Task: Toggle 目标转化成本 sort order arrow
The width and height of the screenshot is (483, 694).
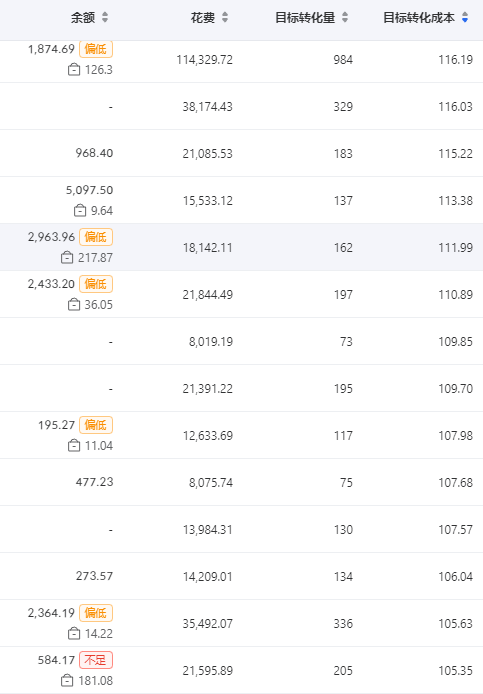Action: click(x=465, y=17)
